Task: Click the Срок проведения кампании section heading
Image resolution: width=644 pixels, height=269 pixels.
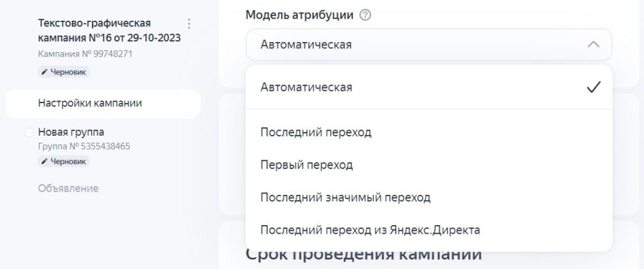Action: point(364,255)
